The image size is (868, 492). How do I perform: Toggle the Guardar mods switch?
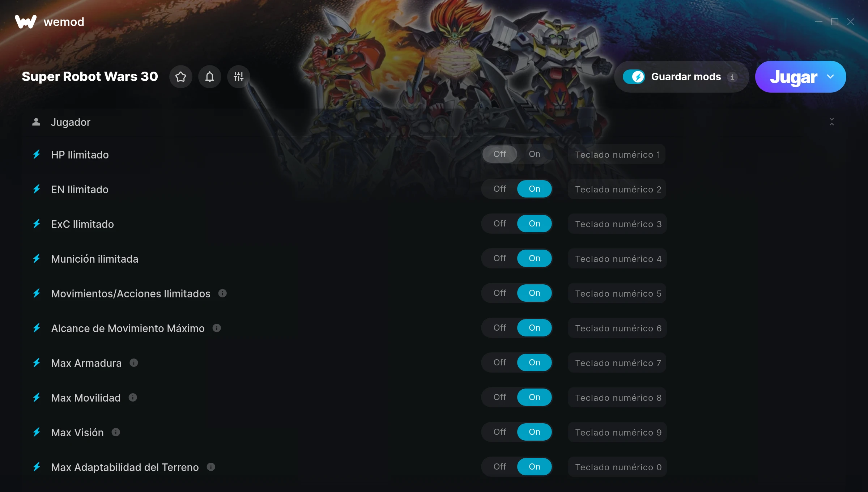coord(634,77)
